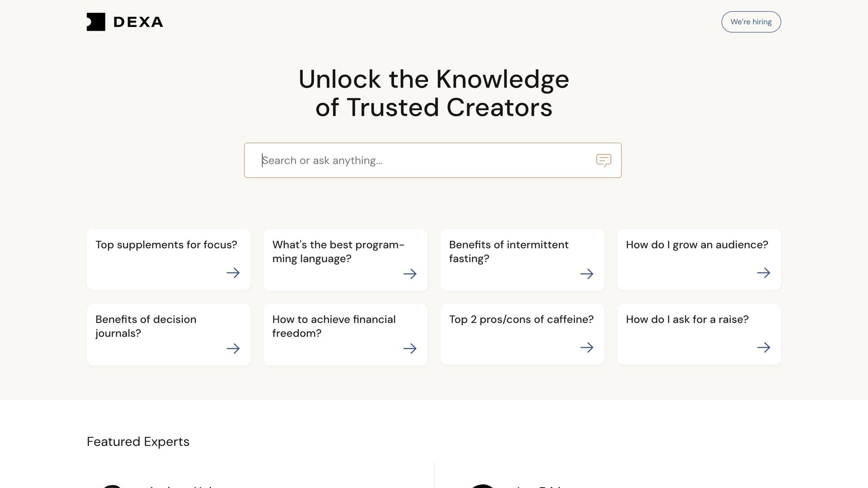
Task: Open "Benefits of decision journals?" question text
Action: pos(146,326)
